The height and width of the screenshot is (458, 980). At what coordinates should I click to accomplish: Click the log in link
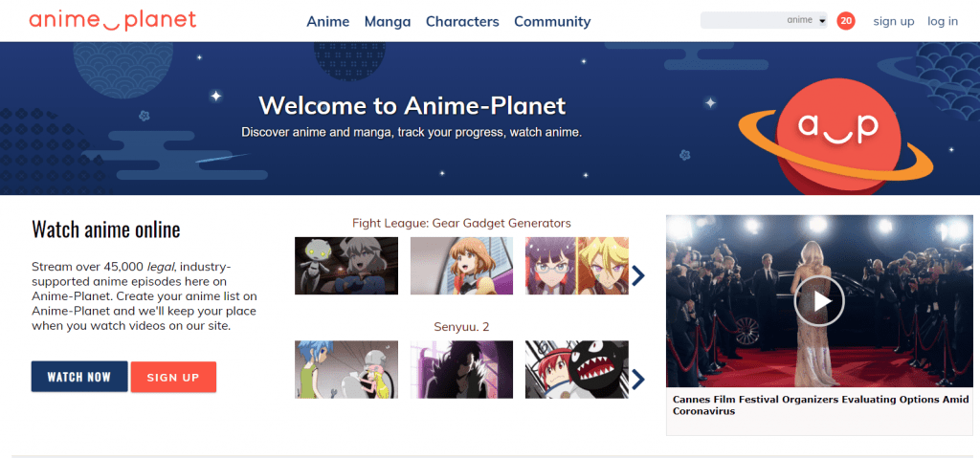point(943,21)
